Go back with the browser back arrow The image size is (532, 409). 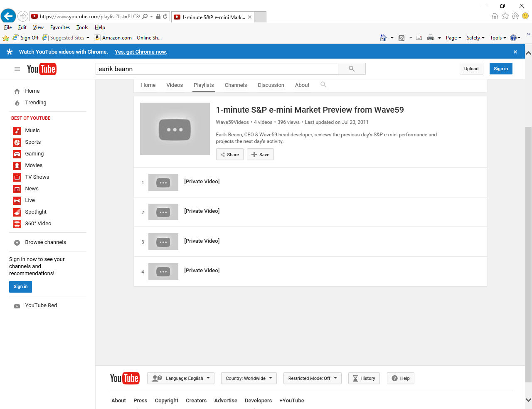(8, 16)
